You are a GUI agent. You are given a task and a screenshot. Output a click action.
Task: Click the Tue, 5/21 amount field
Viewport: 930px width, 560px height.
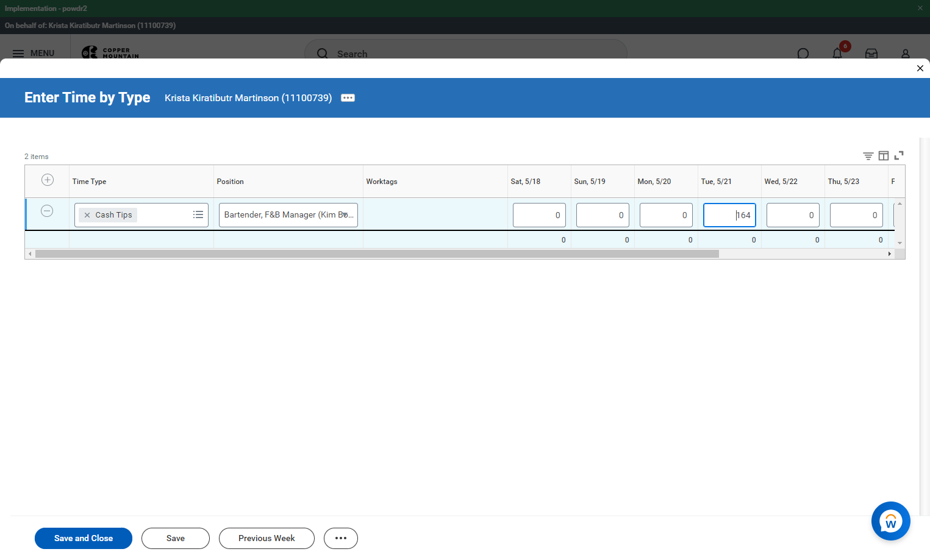click(729, 215)
